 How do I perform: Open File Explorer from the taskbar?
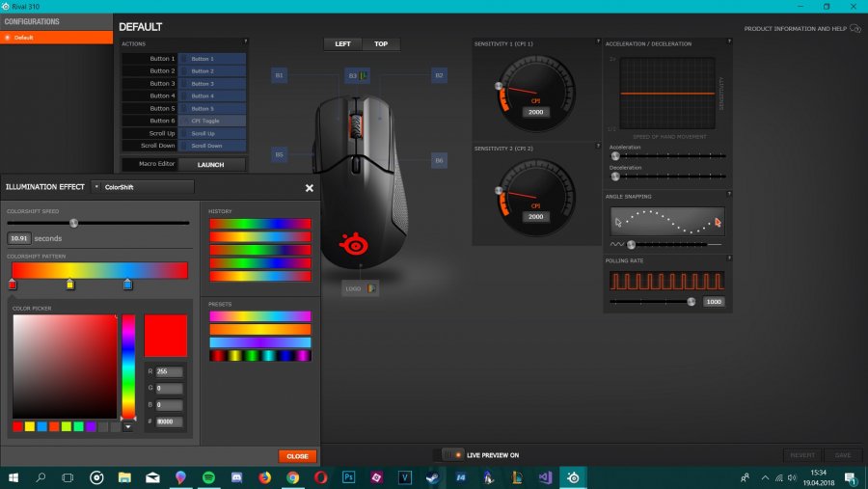pyautogui.click(x=124, y=477)
